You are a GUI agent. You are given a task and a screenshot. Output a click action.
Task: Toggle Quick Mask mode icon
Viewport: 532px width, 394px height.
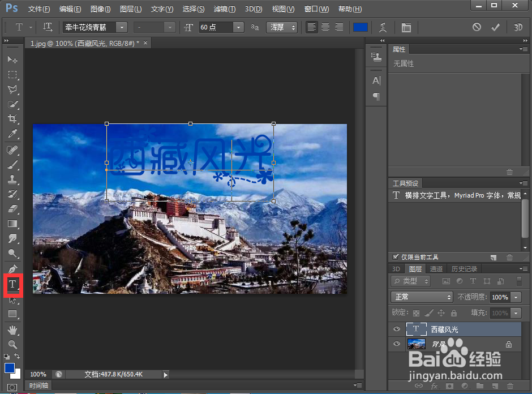[x=12, y=387]
